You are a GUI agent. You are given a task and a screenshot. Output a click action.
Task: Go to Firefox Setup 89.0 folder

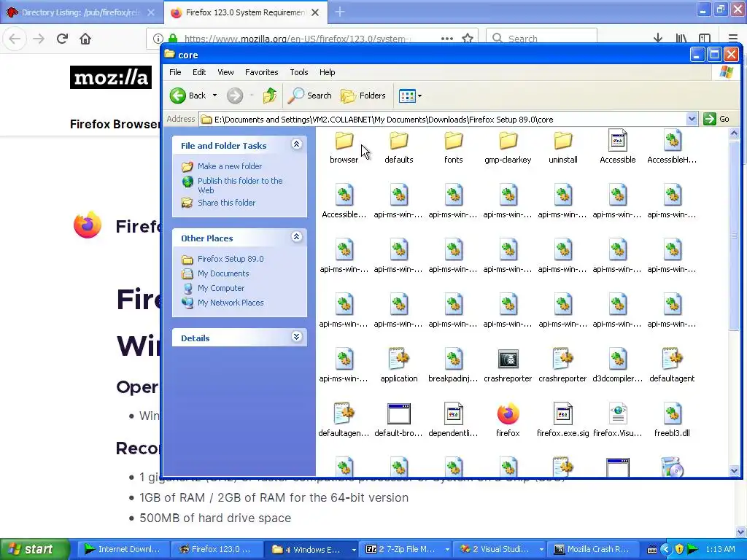(x=231, y=259)
